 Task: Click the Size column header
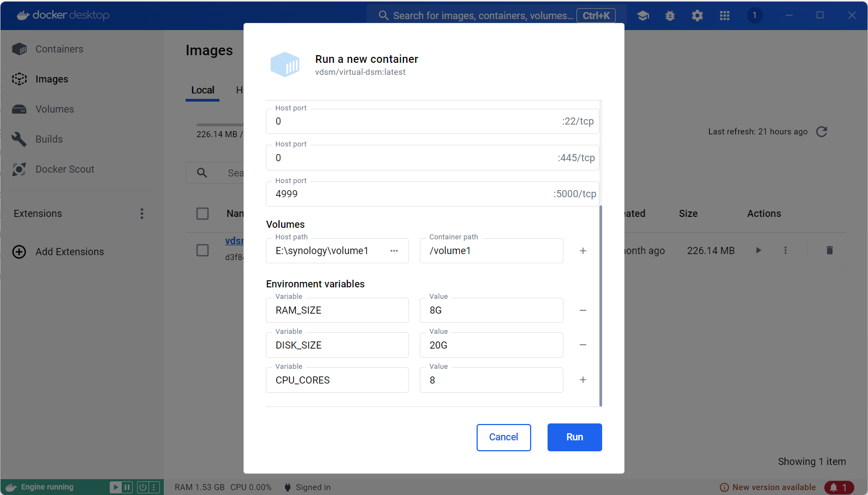[x=688, y=214]
